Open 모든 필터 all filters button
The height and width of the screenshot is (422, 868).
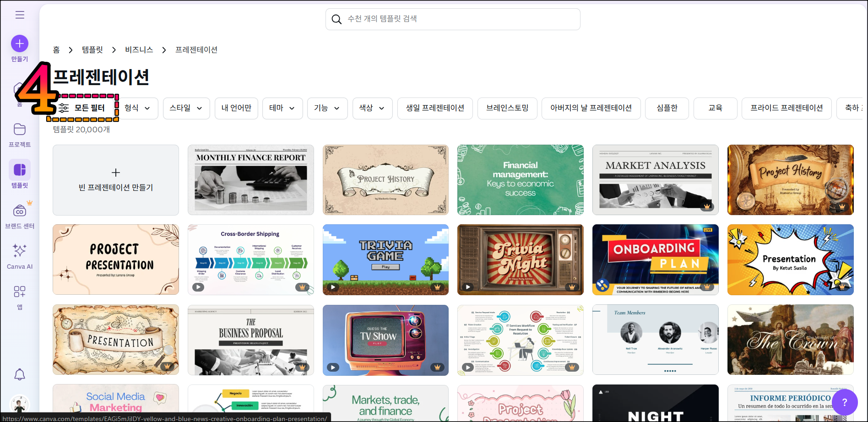[x=83, y=108]
